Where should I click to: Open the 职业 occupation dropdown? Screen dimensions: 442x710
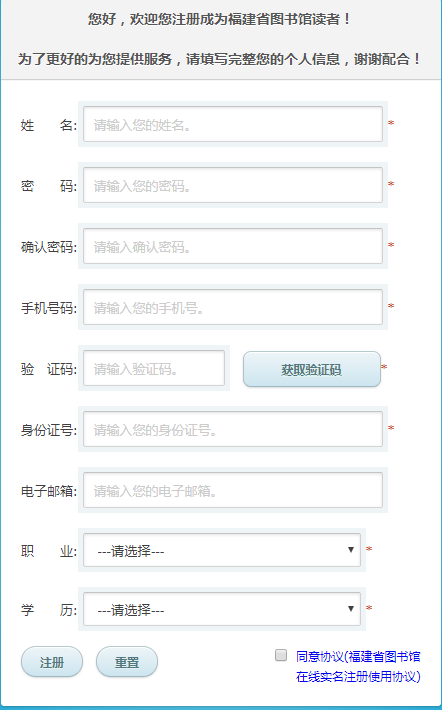222,550
